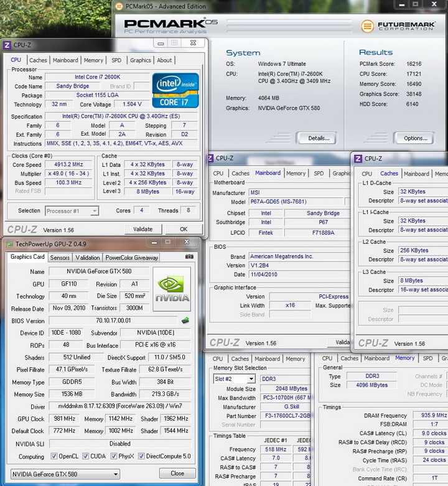Click the PCMark Score value 16216
The height and width of the screenshot is (486, 448).
tap(414, 64)
